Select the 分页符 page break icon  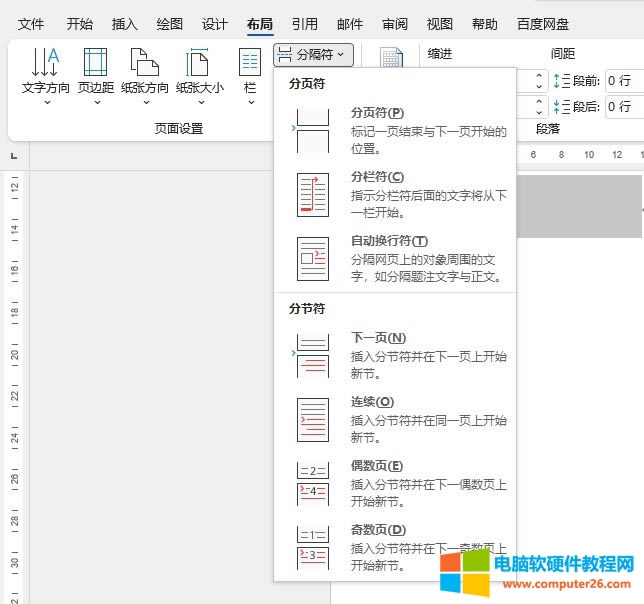click(313, 130)
